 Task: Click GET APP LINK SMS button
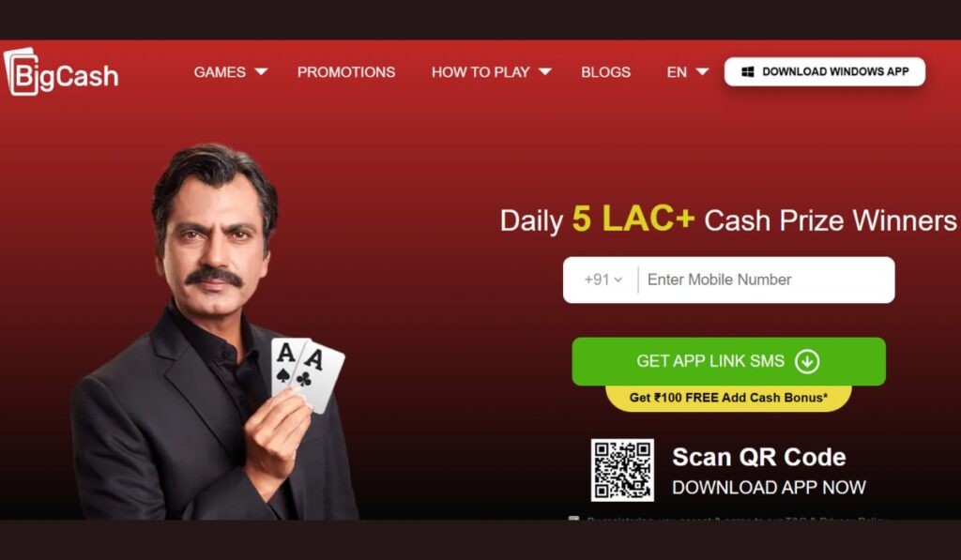coord(728,361)
